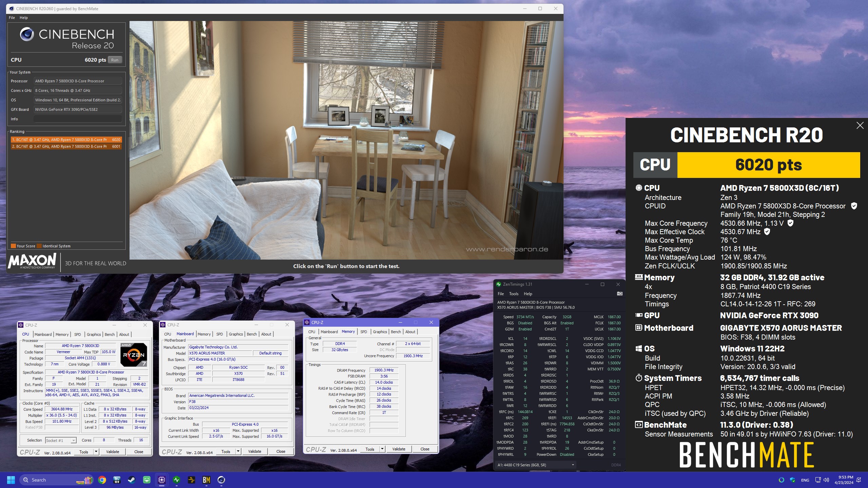Switch to Memory tab in CPU-Z processor window

click(x=62, y=334)
